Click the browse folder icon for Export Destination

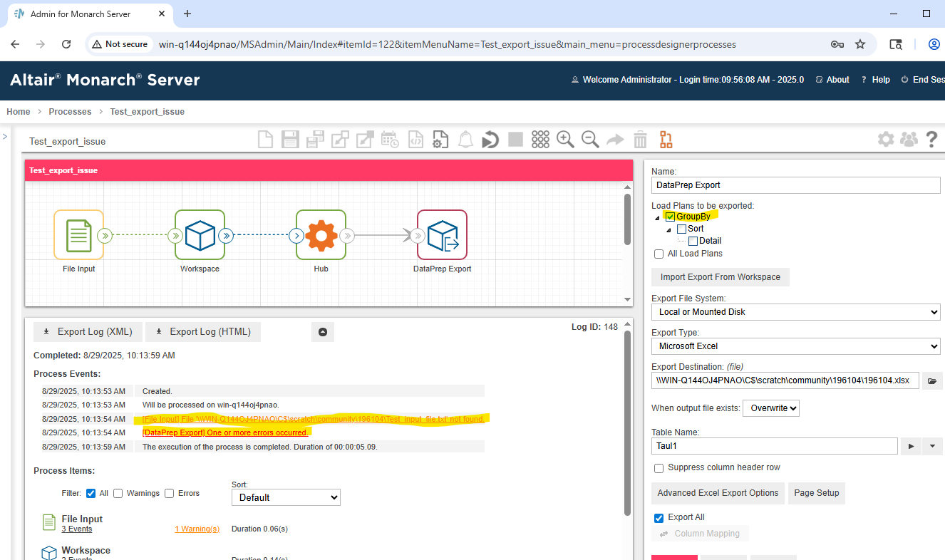931,380
